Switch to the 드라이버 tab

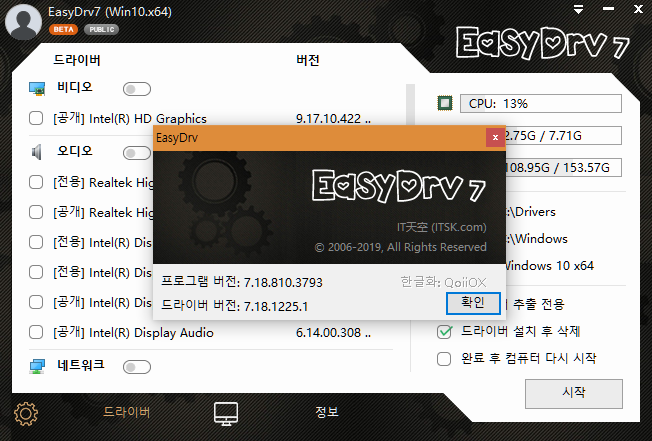click(x=126, y=412)
